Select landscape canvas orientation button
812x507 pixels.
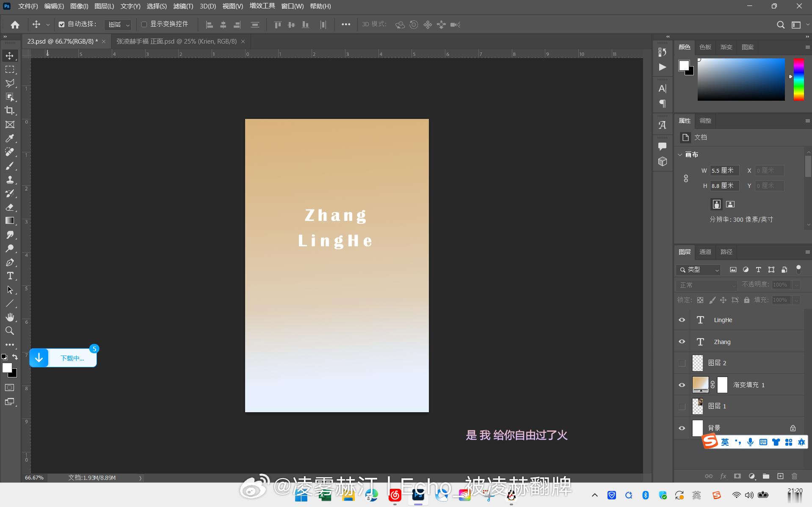(x=730, y=204)
